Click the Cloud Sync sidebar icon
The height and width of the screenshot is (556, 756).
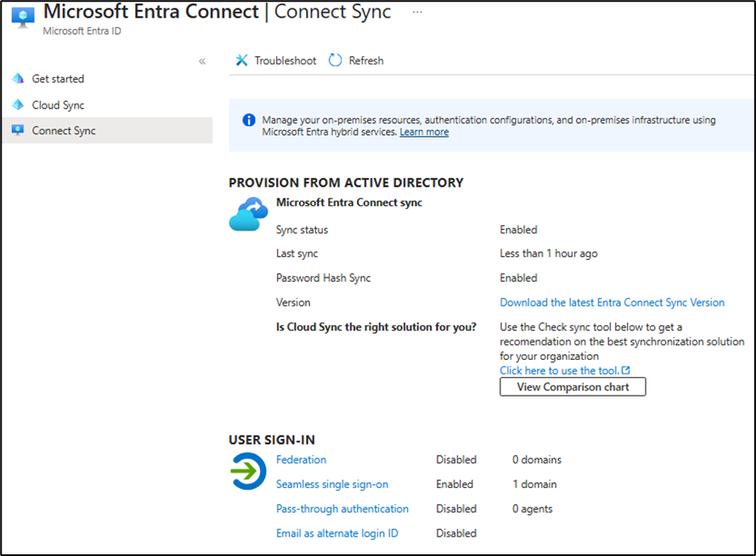(18, 105)
